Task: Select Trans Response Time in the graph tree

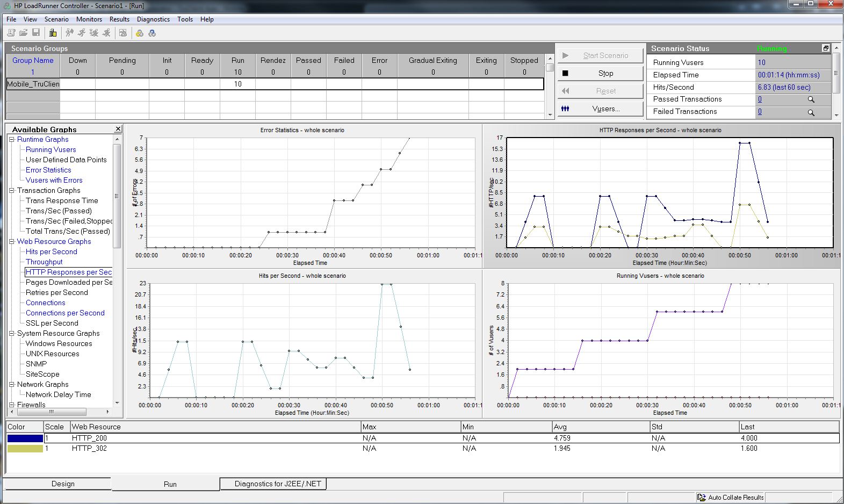Action: pos(62,201)
